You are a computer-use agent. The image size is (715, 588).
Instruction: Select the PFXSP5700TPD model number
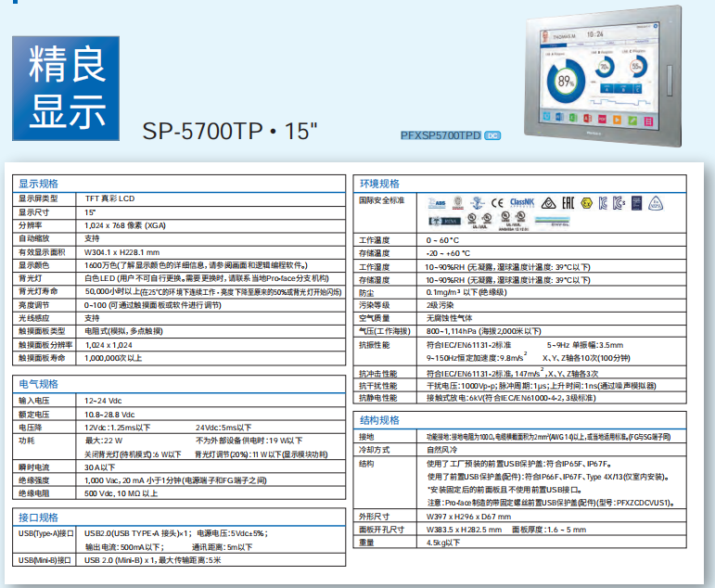tap(440, 135)
